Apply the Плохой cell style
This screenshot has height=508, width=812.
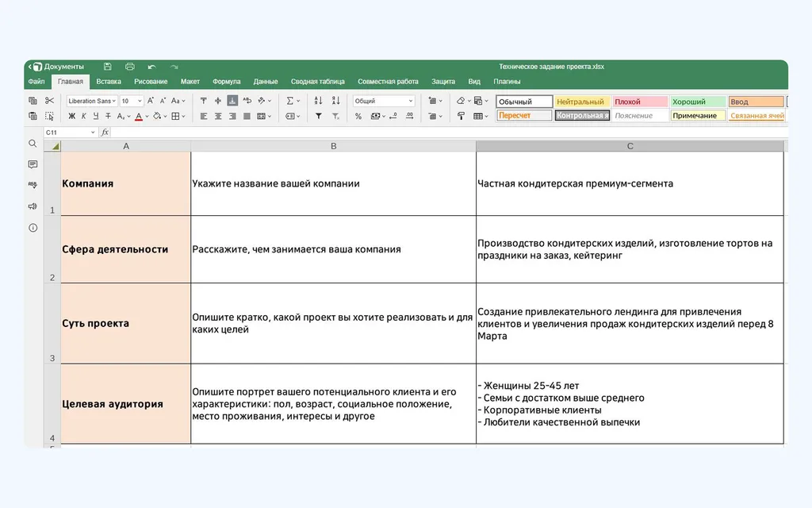[x=640, y=102]
